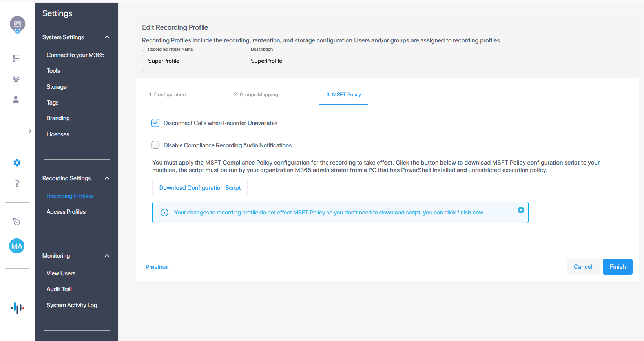This screenshot has width=644, height=341.
Task: Open the groups sidebar icon
Action: tap(16, 79)
